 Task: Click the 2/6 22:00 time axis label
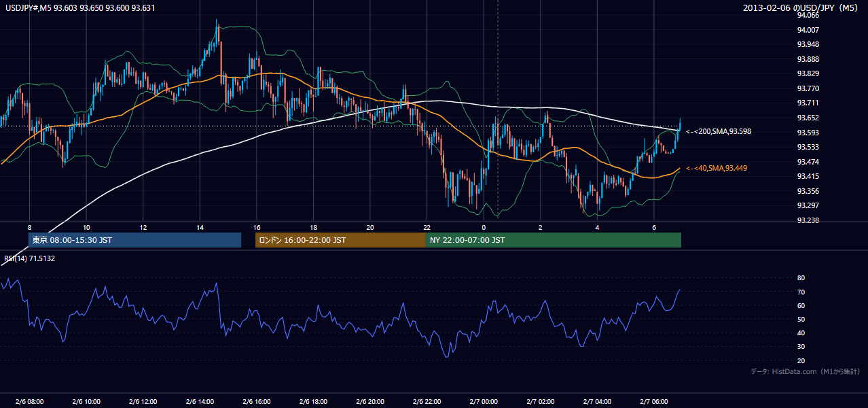(427, 401)
